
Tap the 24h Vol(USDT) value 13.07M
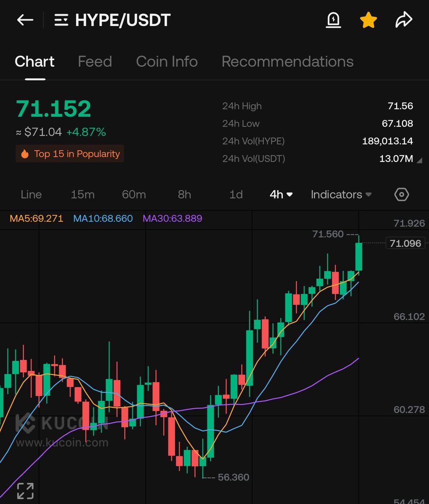396,159
